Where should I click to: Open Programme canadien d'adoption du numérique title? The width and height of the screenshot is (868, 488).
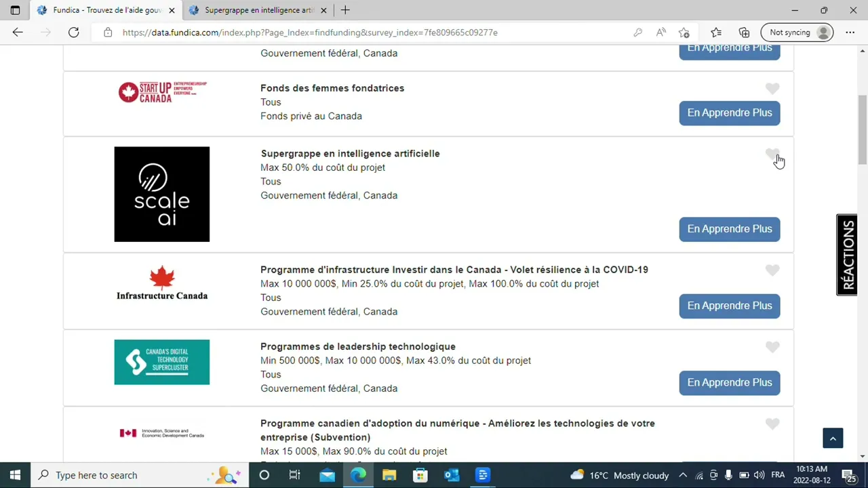[458, 430]
